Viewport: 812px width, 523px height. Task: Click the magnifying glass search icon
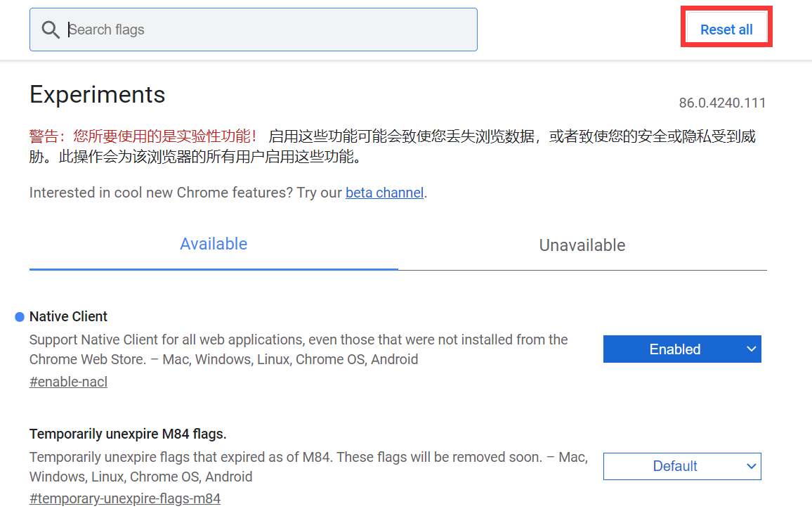point(50,30)
